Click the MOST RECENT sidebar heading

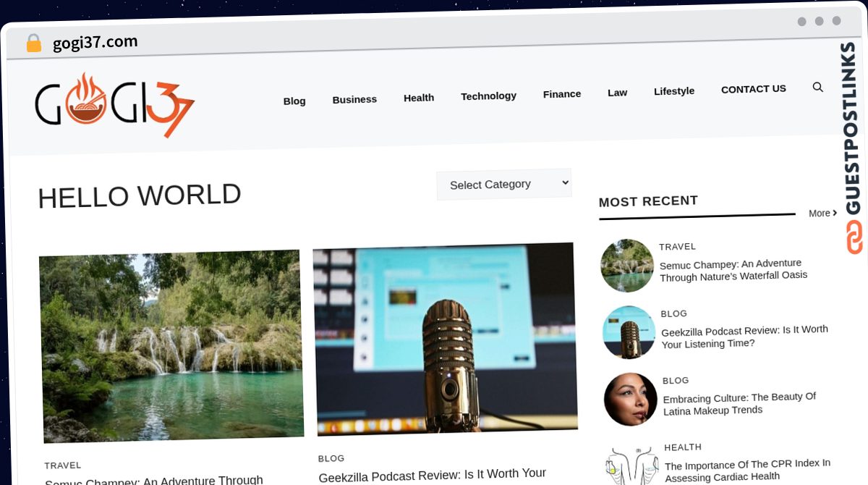click(x=648, y=201)
